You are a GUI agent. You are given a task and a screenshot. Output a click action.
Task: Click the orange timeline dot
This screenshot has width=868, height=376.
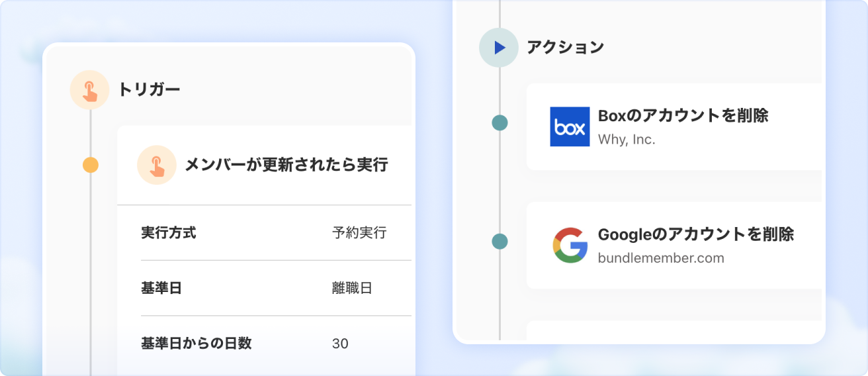point(91,165)
